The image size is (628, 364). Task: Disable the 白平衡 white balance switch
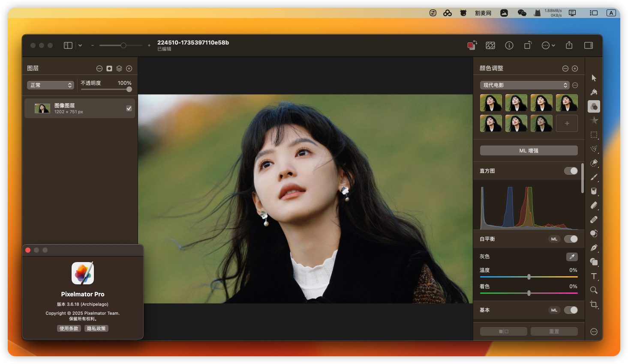coord(571,239)
